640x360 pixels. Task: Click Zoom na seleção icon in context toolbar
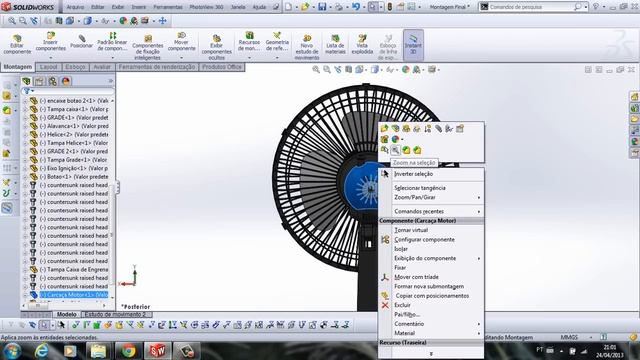point(395,150)
